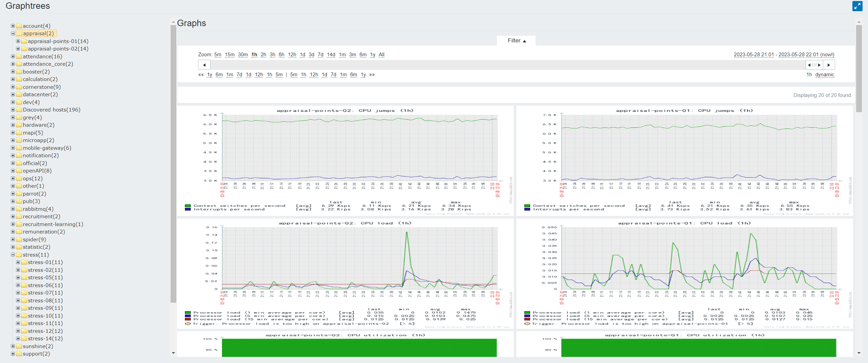
Task: Select stress-10(11) in the tree
Action: tap(45, 316)
